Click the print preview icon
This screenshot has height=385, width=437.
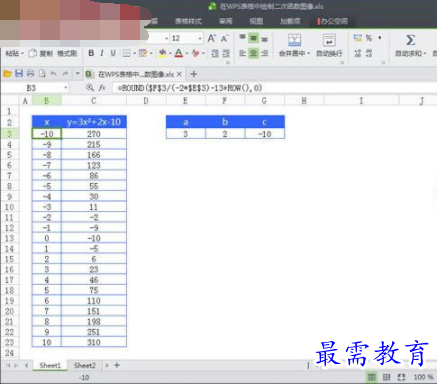click(42, 74)
